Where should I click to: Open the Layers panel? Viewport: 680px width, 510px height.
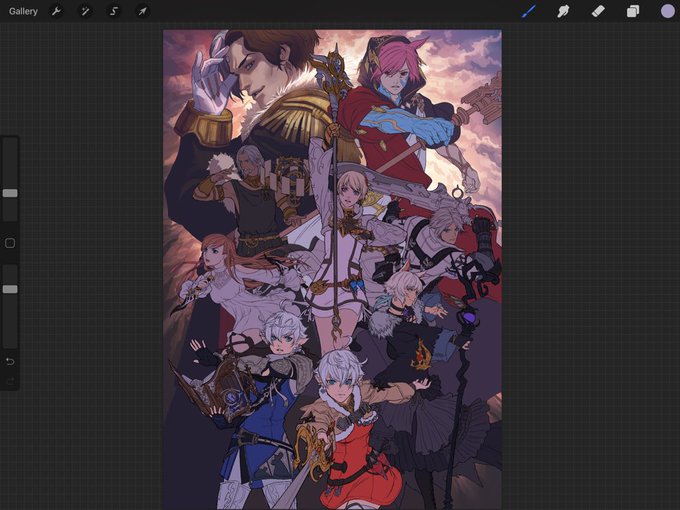click(633, 11)
